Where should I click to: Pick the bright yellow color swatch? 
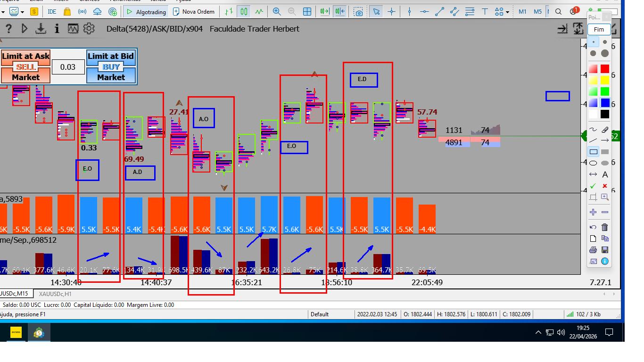[x=605, y=80]
